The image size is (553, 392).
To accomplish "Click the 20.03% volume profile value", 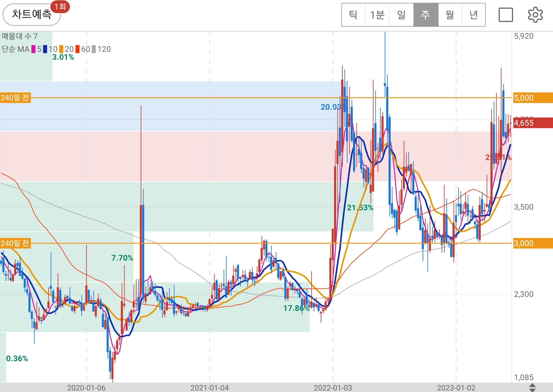I will [x=333, y=107].
